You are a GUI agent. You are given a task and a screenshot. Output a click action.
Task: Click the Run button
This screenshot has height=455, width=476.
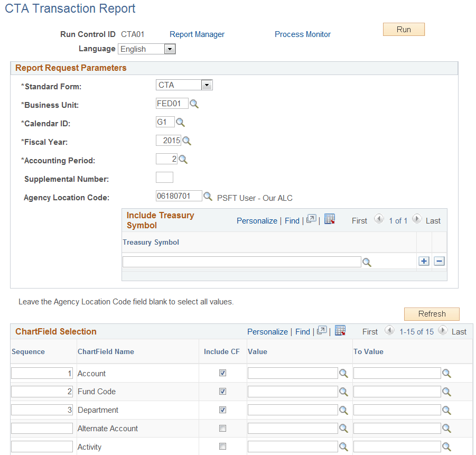point(403,29)
